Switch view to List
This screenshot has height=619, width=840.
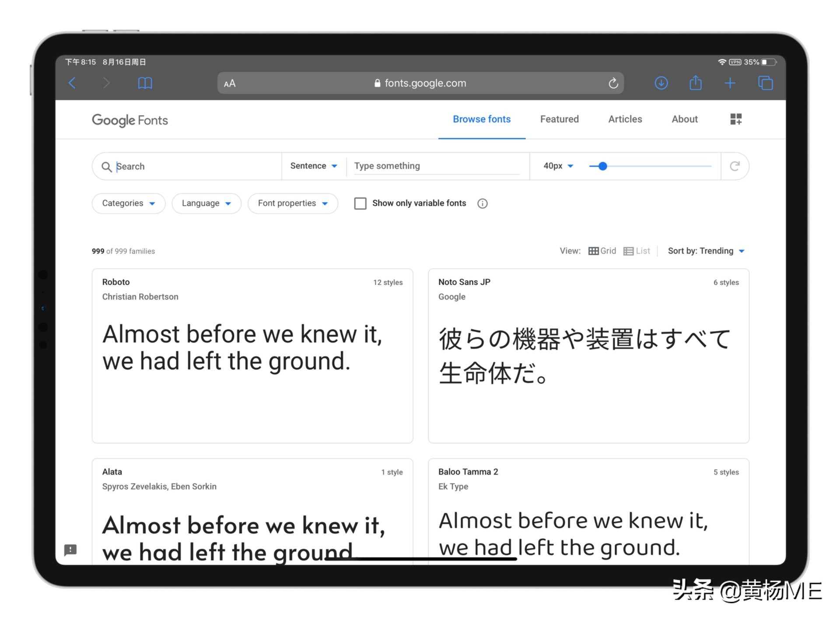637,251
